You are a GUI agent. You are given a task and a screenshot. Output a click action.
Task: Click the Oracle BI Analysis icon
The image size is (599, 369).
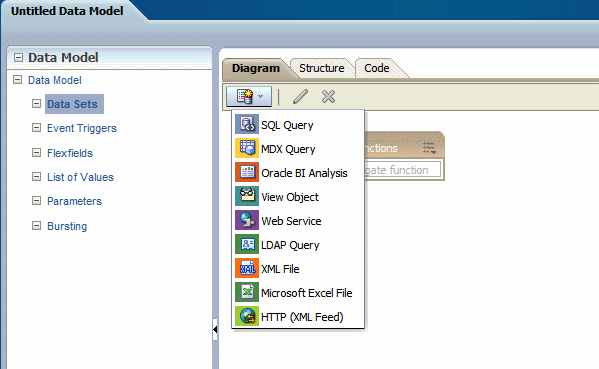(x=247, y=172)
